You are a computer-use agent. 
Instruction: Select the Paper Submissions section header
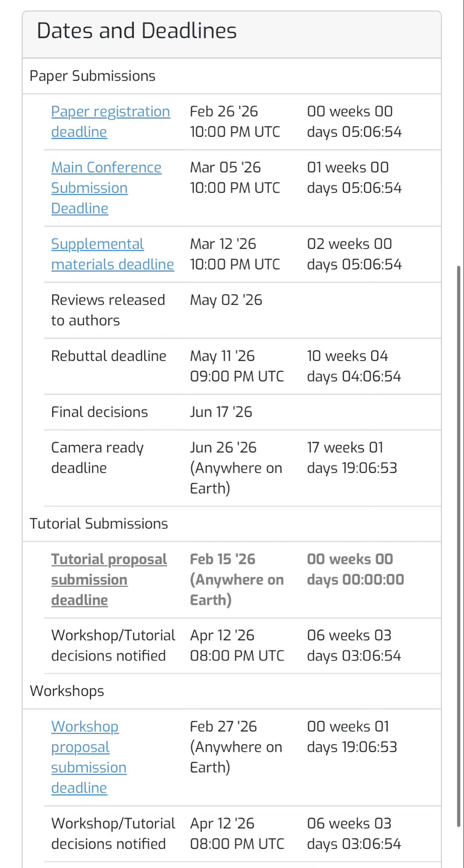pyautogui.click(x=92, y=76)
